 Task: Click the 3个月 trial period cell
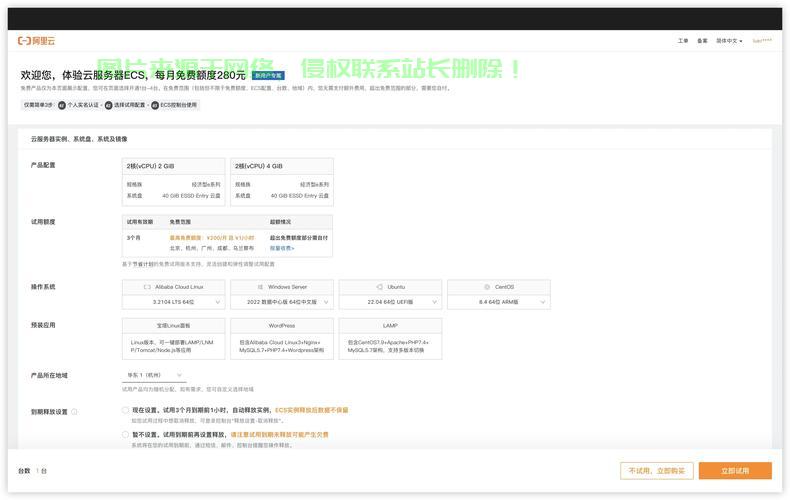click(x=133, y=237)
